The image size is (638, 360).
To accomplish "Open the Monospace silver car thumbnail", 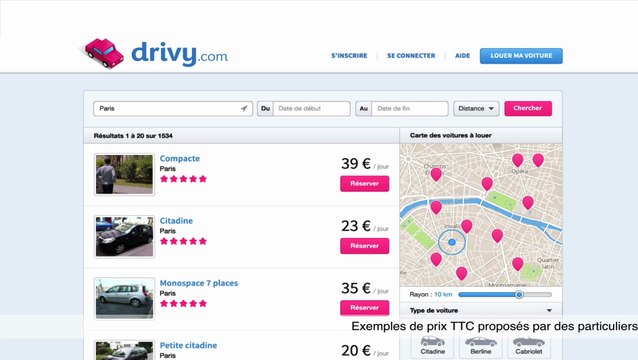I will pyautogui.click(x=125, y=299).
